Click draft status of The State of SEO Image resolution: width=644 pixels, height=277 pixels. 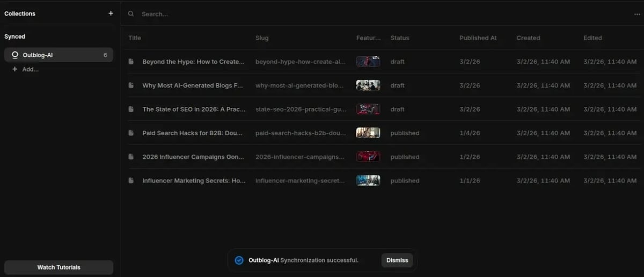pyautogui.click(x=398, y=109)
